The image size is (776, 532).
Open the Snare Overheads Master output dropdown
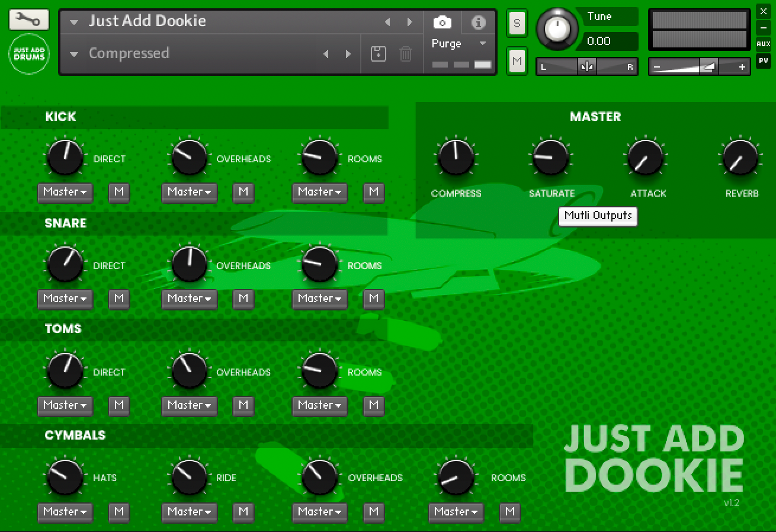[190, 299]
